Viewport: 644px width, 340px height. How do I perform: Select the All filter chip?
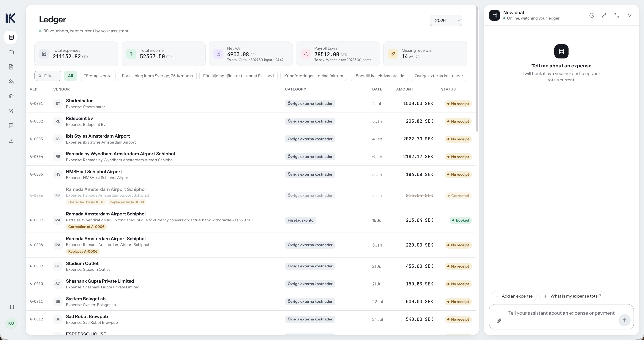click(x=70, y=76)
